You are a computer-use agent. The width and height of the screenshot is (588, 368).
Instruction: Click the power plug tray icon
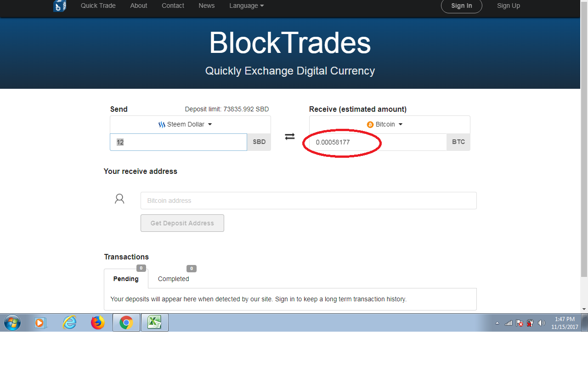[530, 323]
